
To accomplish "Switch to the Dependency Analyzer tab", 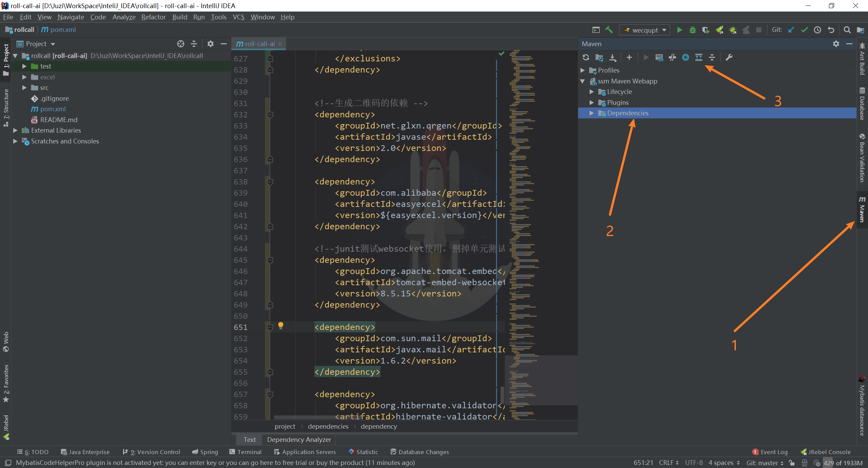I will [298, 439].
